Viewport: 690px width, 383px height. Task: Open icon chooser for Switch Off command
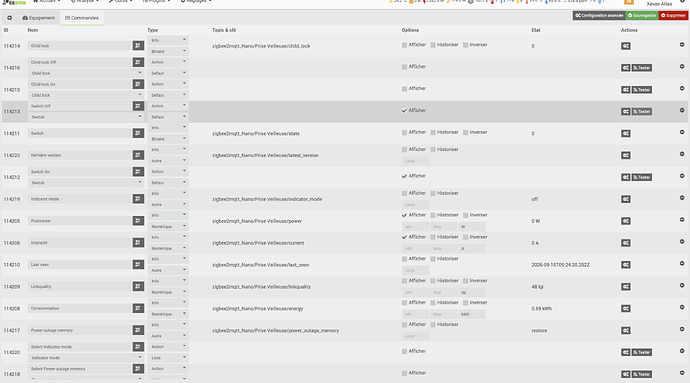pos(138,106)
